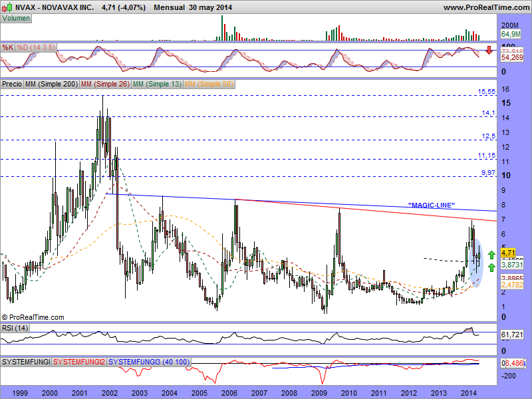The height and width of the screenshot is (399, 532).
Task: Click the Mensual timeframe label
Action: (x=169, y=7)
